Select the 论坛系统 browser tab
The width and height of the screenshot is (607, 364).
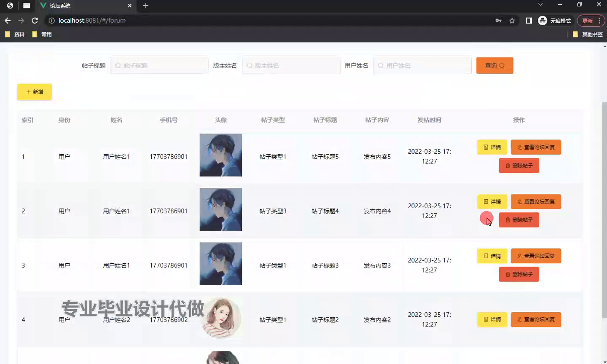coord(86,5)
